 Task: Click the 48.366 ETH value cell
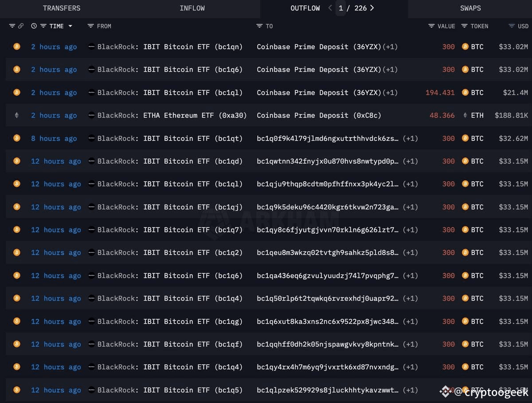(x=442, y=115)
